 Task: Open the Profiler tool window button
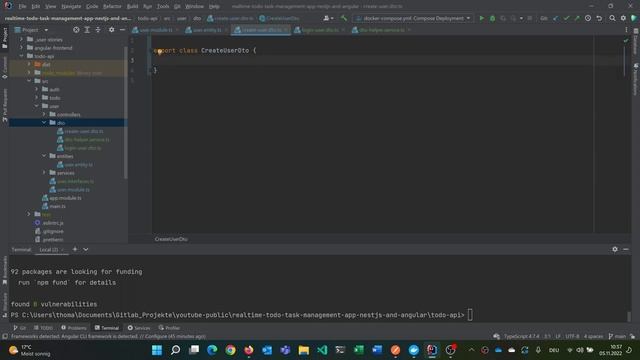(169, 328)
